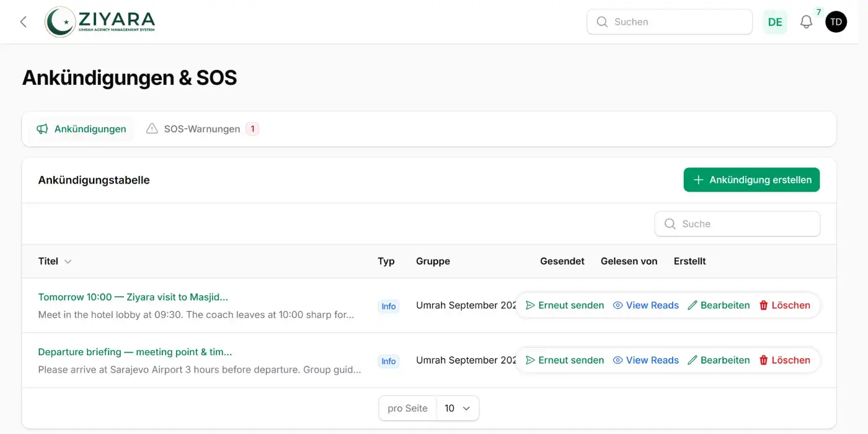Open the Tomorrow 10:00 Ziyara visit title link

point(133,297)
